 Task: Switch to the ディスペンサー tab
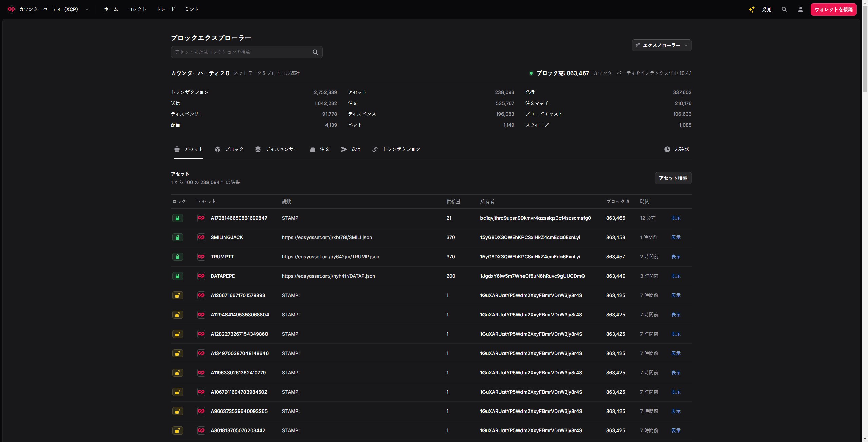tap(277, 149)
